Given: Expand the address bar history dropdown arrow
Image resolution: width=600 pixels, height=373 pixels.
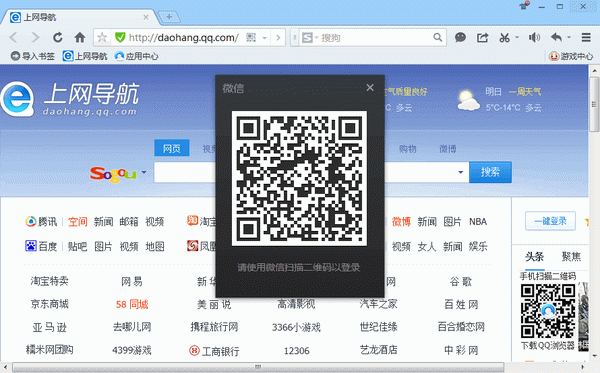Looking at the screenshot, I should [x=264, y=38].
